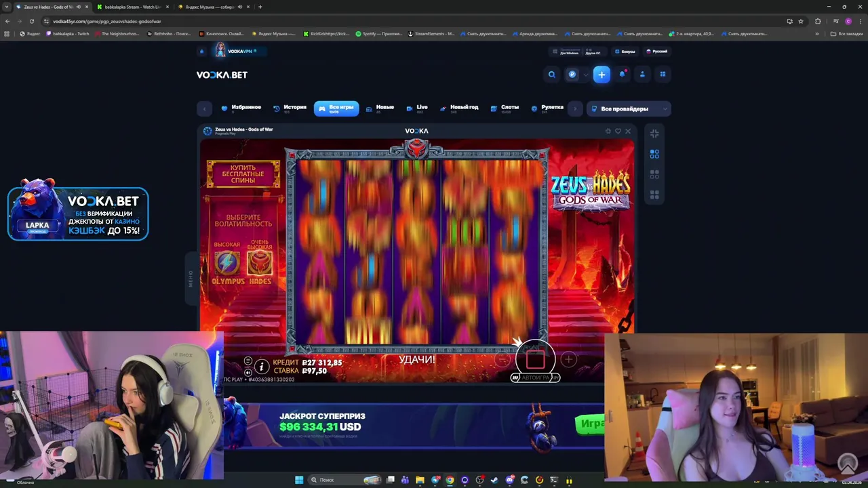The image size is (868, 488).
Task: Click Купить бесплатные спины button
Action: pos(243,174)
